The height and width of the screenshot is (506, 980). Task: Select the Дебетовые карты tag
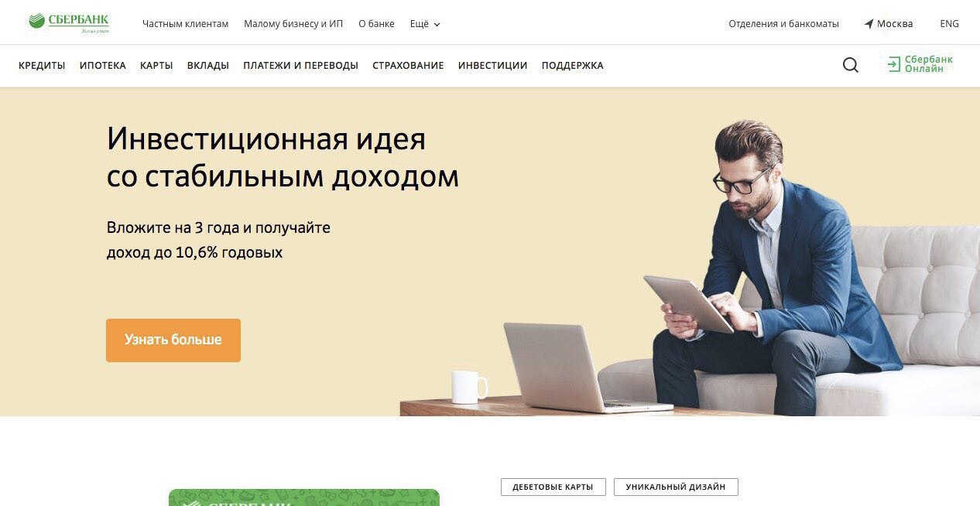coord(553,487)
